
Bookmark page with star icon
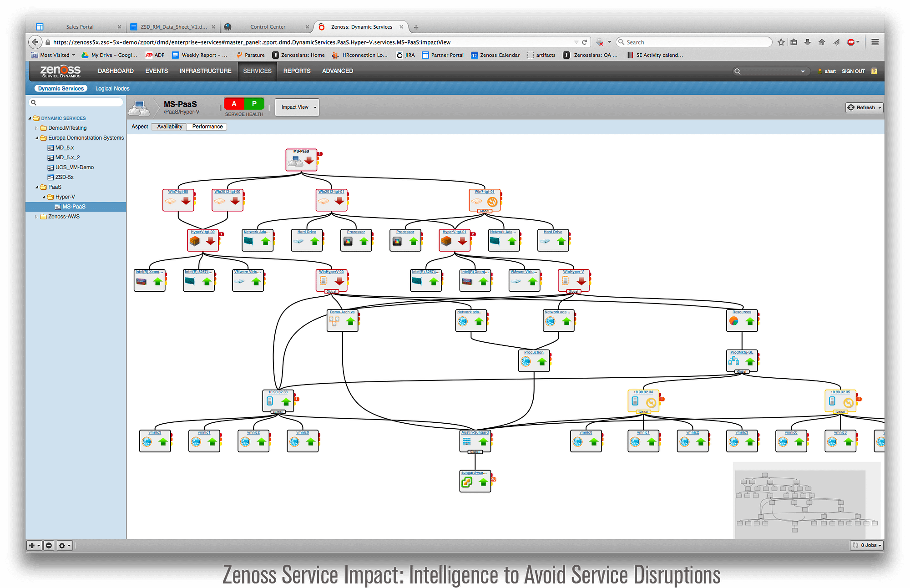point(781,42)
